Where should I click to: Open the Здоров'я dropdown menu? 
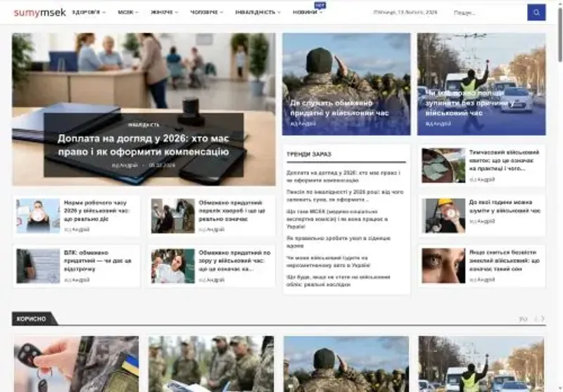89,12
